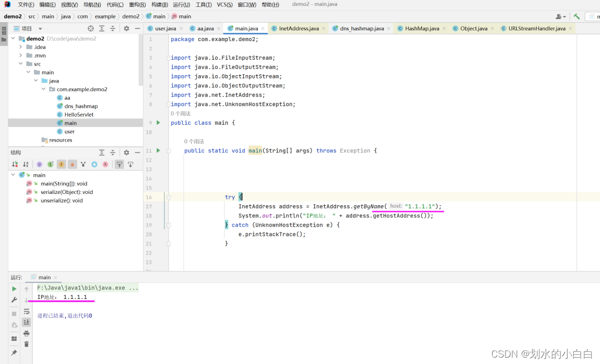Open the 文件(F) menu
The image size is (600, 364).
26,5
